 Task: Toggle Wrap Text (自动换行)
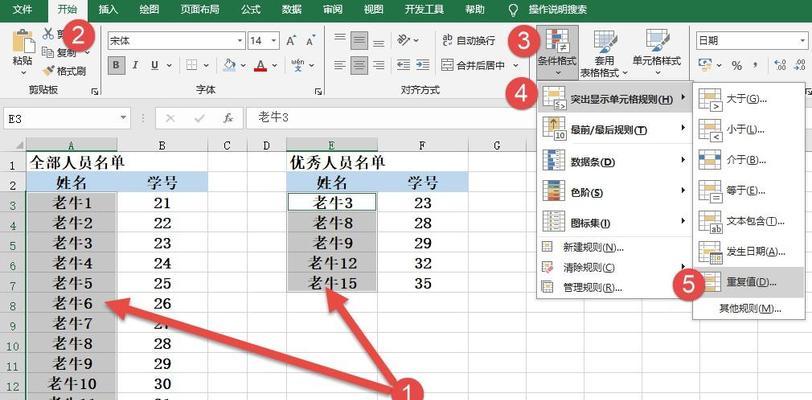click(x=468, y=41)
